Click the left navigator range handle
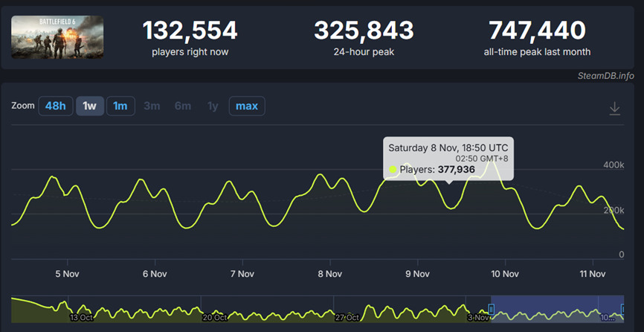 click(x=491, y=309)
